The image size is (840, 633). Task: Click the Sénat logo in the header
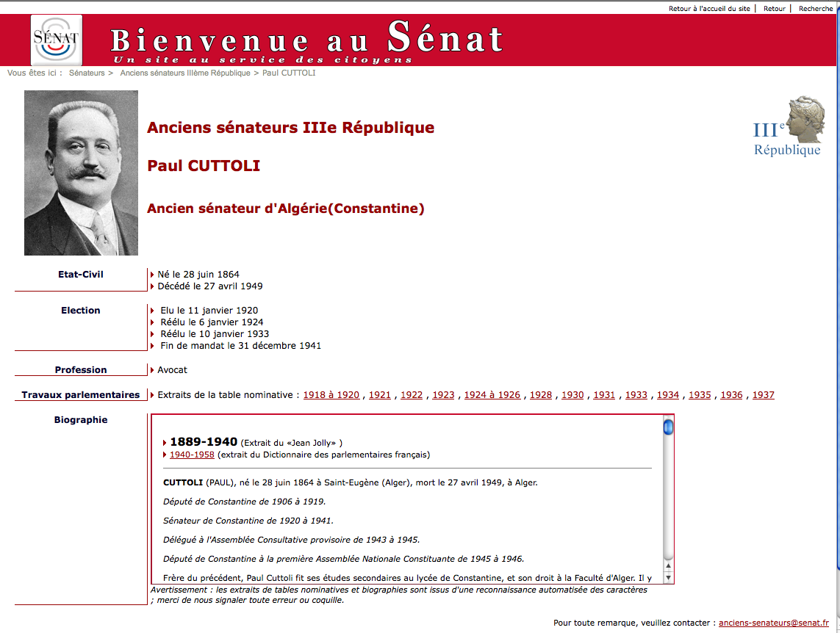57,40
